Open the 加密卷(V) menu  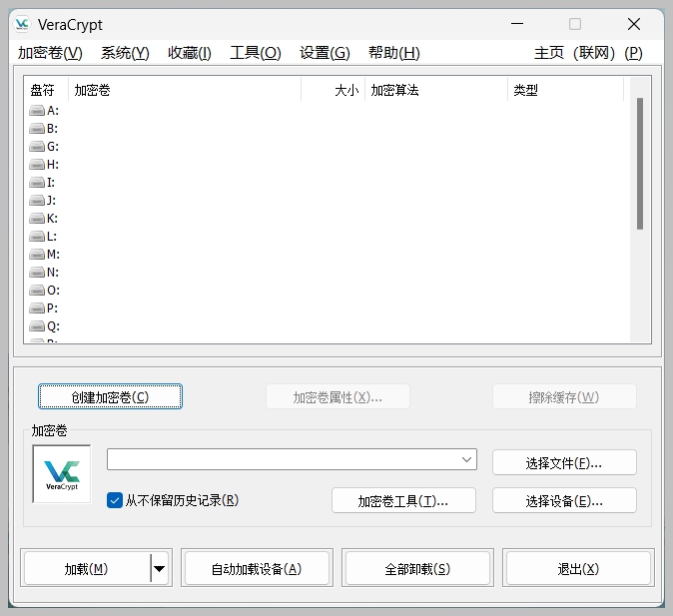50,53
